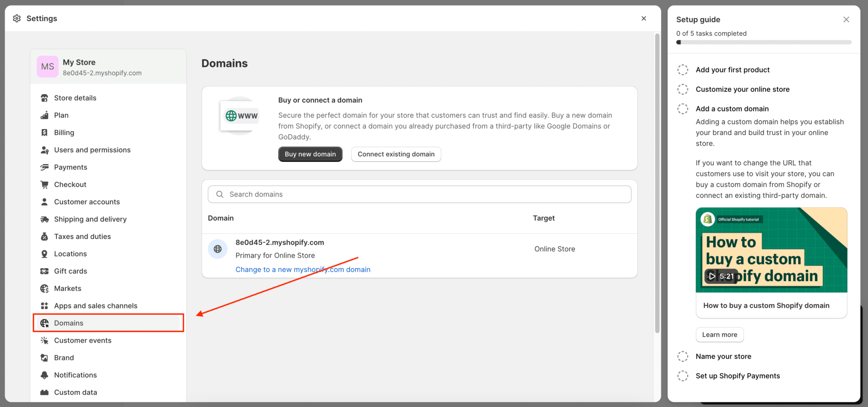Click the 'Domain' column header
Image resolution: width=868 pixels, height=407 pixels.
[x=221, y=218]
